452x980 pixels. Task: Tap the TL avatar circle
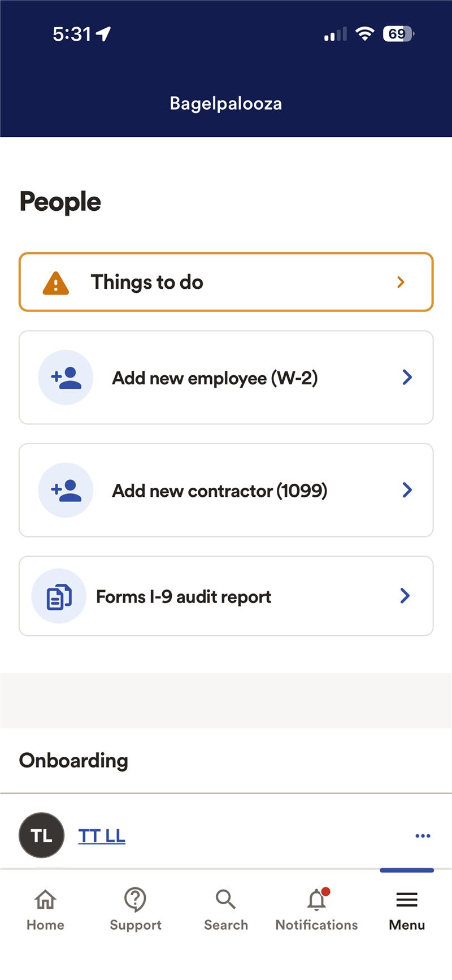(41, 835)
